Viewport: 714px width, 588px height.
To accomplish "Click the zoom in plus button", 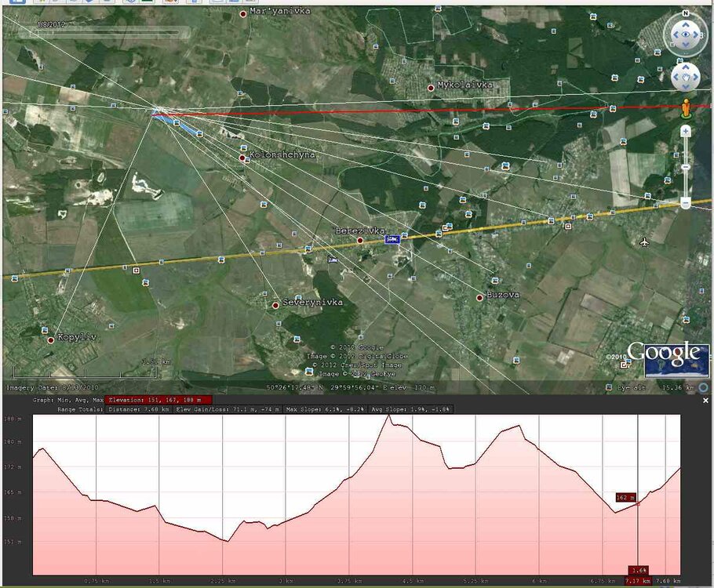I will tap(686, 132).
